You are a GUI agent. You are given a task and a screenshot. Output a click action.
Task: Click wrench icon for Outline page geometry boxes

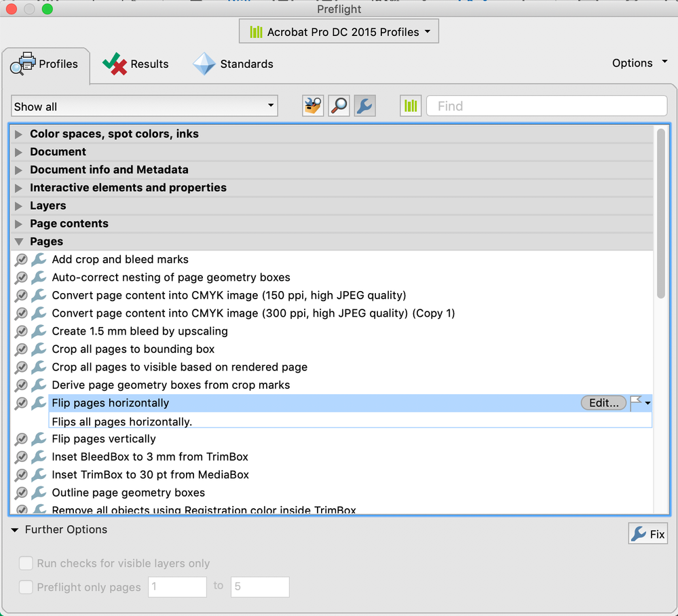pyautogui.click(x=39, y=493)
